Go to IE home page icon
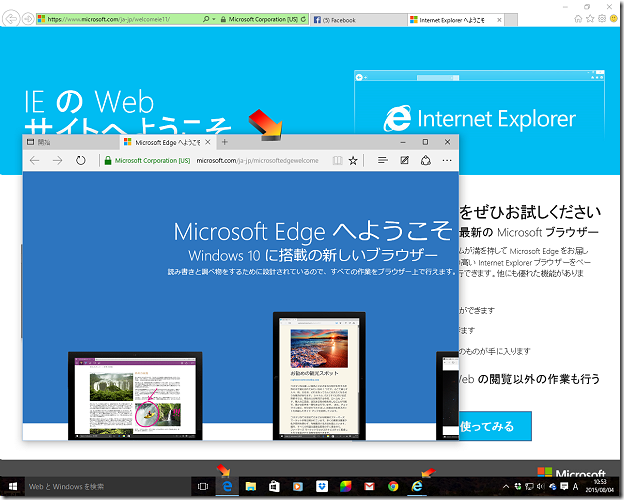The width and height of the screenshot is (624, 500). point(578,19)
